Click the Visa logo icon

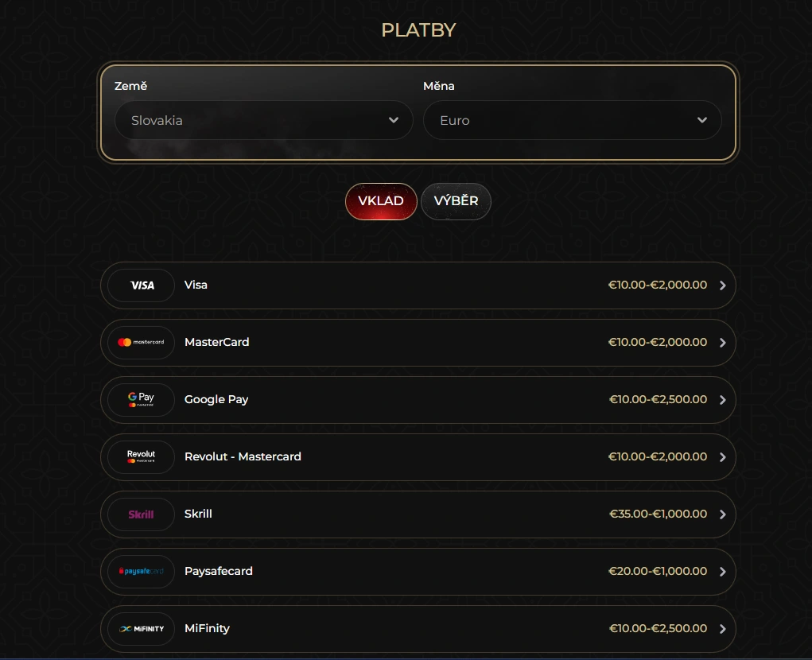click(142, 285)
